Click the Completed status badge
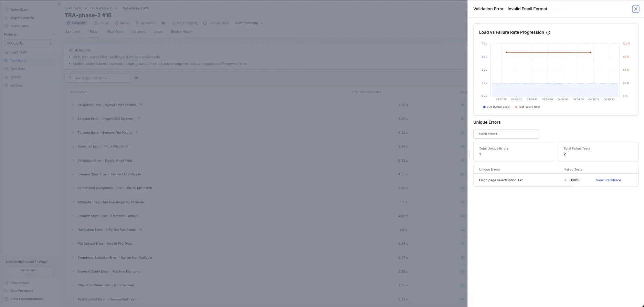 (x=77, y=23)
